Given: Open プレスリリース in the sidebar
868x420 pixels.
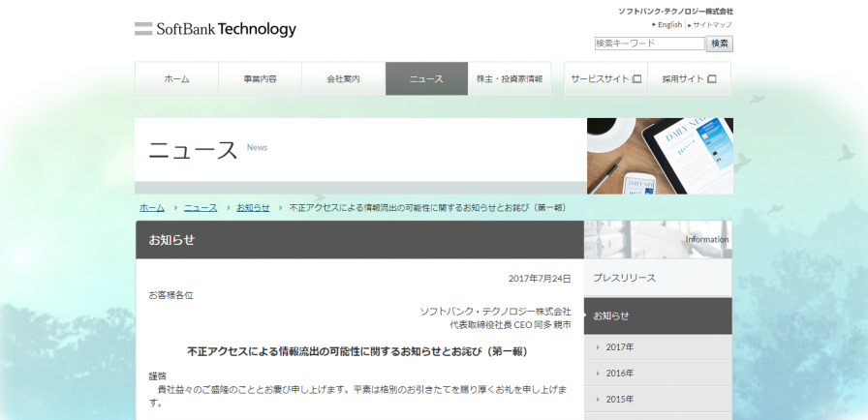Looking at the screenshot, I should (x=658, y=278).
